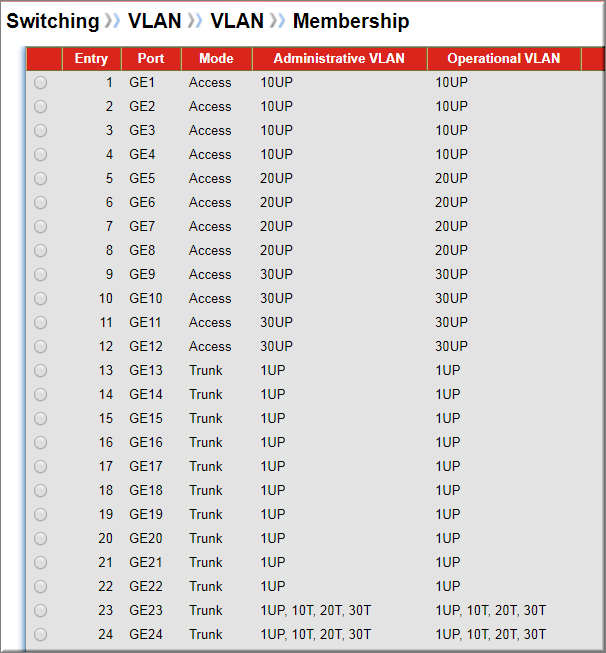606x653 pixels.
Task: Go to first VLAN breadcrumb item
Action: [x=155, y=21]
